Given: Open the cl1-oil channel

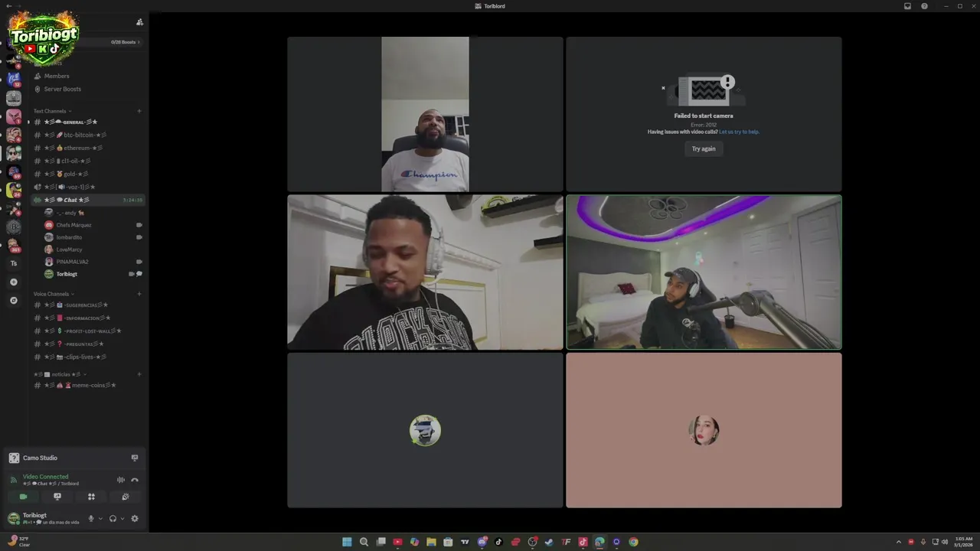Looking at the screenshot, I should (x=87, y=161).
